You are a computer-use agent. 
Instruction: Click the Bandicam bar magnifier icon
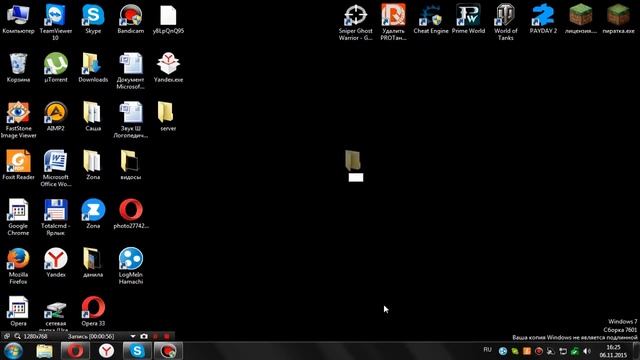(x=17, y=336)
